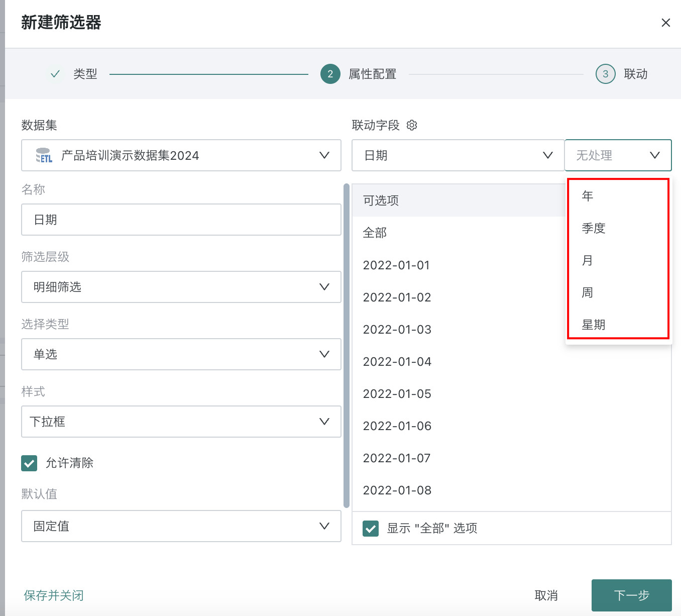Close the 新建筛选器 dialog

coord(665,23)
